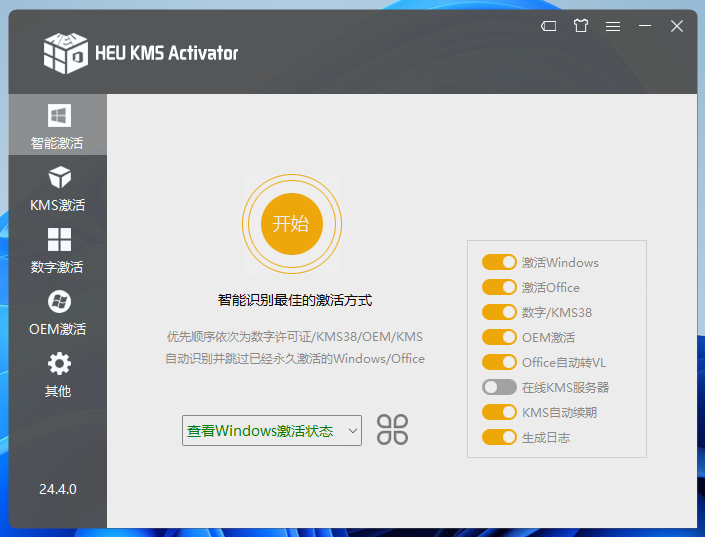Screen dimensions: 705x537
Task: Close the HEU KMS Activator window
Action: [x=677, y=26]
